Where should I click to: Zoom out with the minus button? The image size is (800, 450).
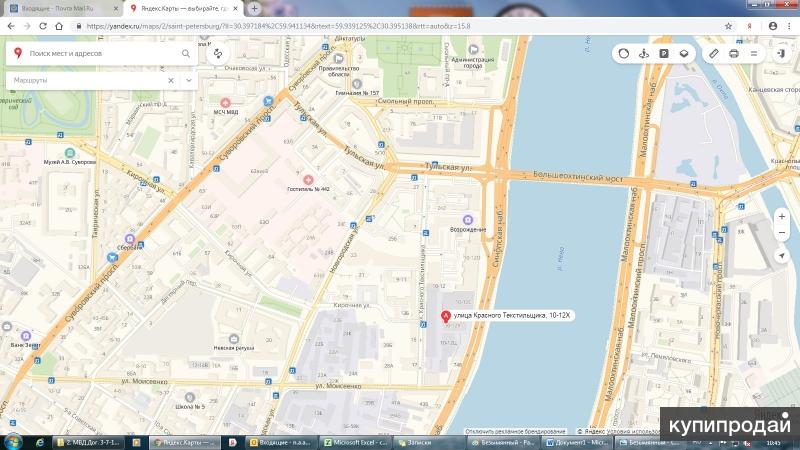781,233
